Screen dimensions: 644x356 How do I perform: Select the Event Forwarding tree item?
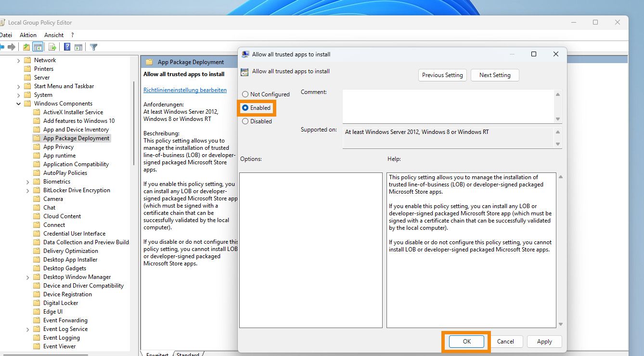pos(65,320)
